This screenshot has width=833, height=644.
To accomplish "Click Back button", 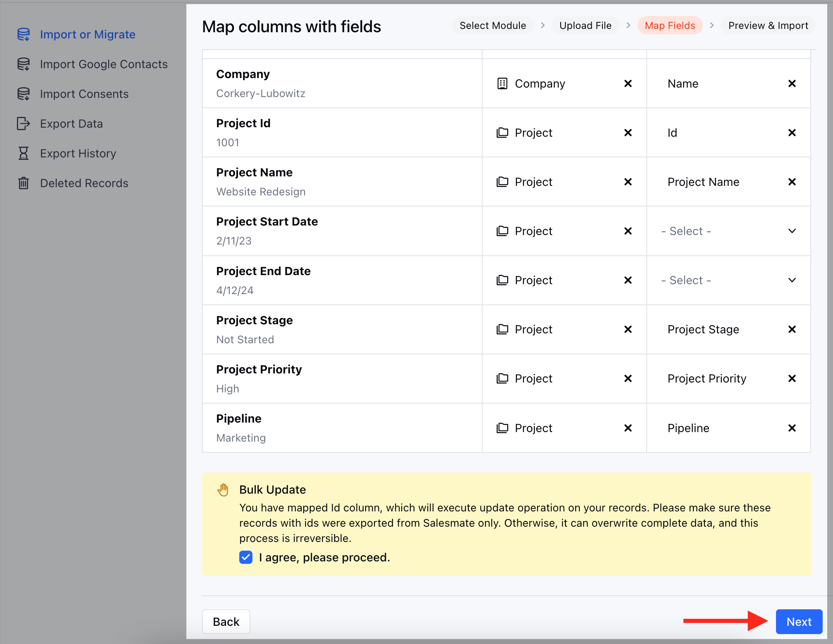I will click(x=226, y=622).
